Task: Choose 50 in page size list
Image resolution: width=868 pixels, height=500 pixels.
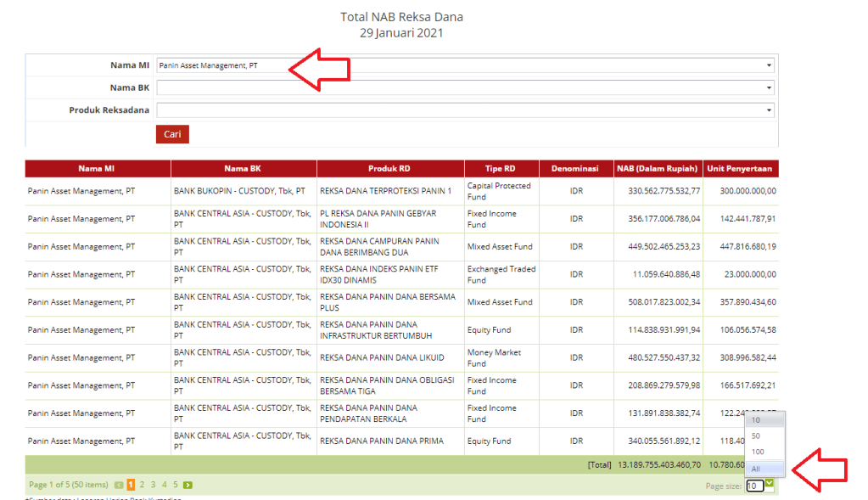Action: [x=756, y=435]
